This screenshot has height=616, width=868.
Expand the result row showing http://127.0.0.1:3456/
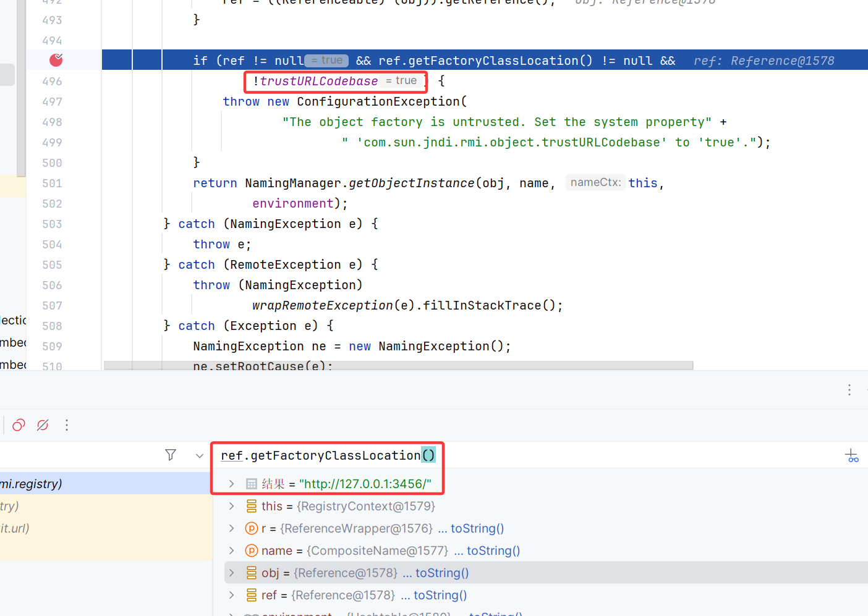[231, 483]
